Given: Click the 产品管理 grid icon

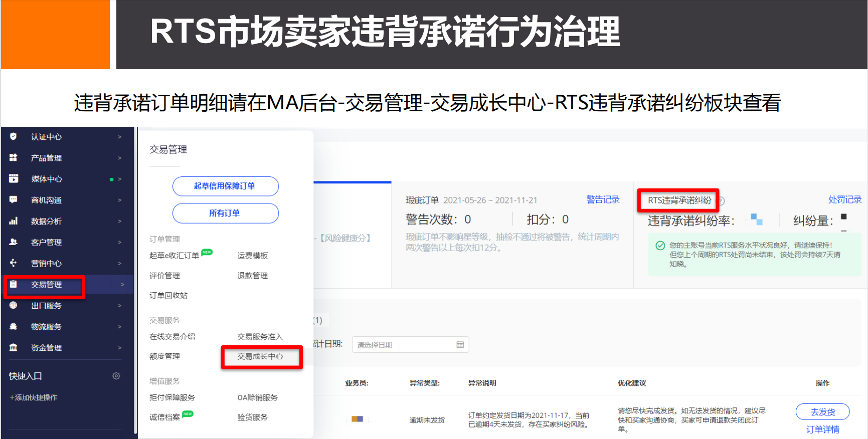Looking at the screenshot, I should [x=14, y=157].
